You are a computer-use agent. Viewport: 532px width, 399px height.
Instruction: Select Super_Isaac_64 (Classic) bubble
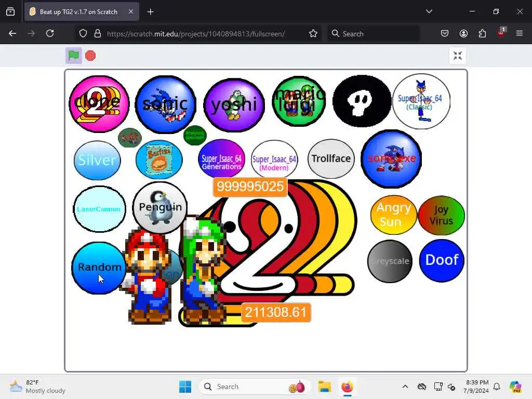tap(421, 101)
